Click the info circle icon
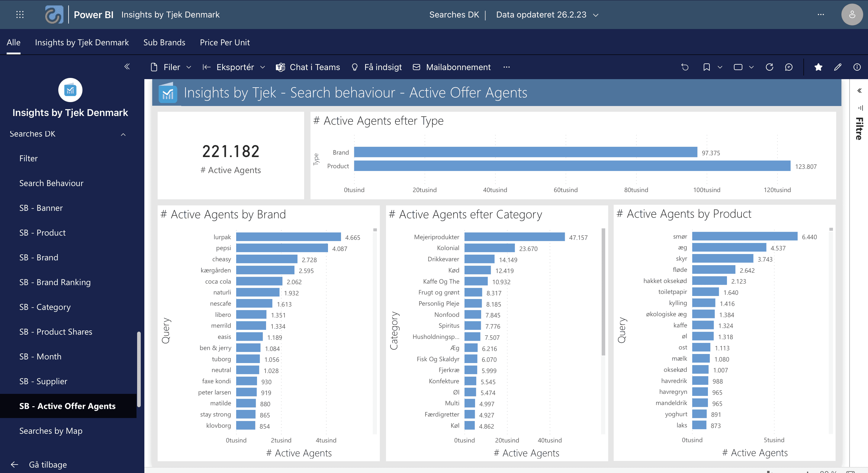 [x=857, y=67]
